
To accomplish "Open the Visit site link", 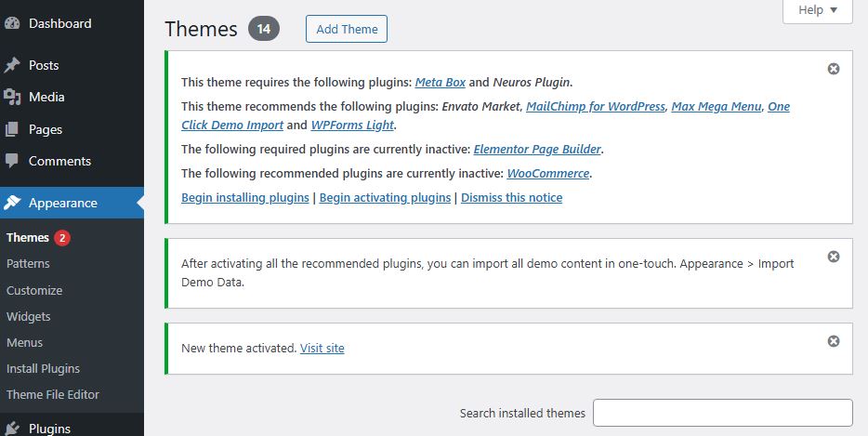I will (322, 348).
